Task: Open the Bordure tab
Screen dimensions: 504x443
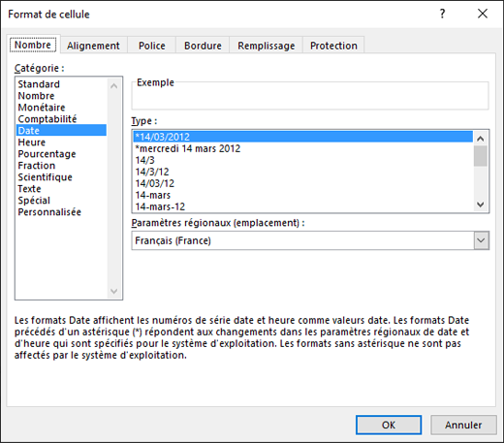Action: pos(203,46)
